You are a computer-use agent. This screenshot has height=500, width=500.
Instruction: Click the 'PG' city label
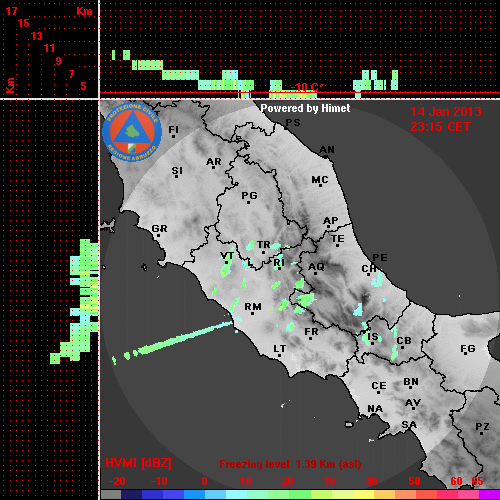(x=249, y=196)
